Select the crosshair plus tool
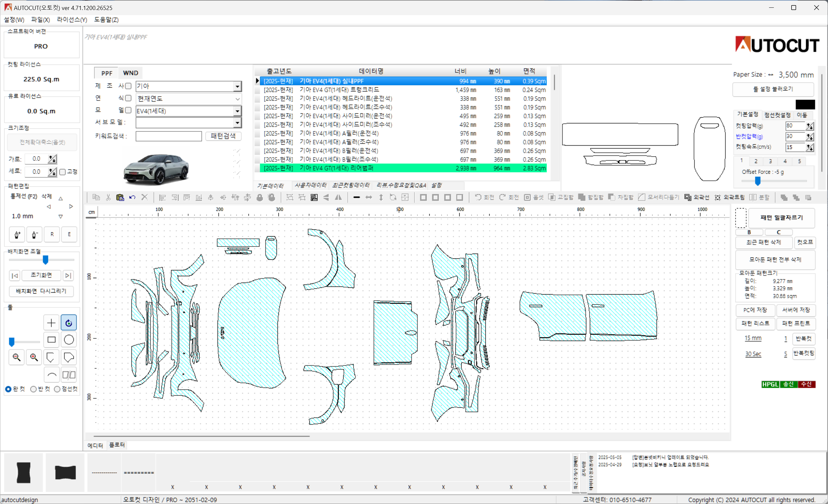The image size is (828, 504). [52, 323]
